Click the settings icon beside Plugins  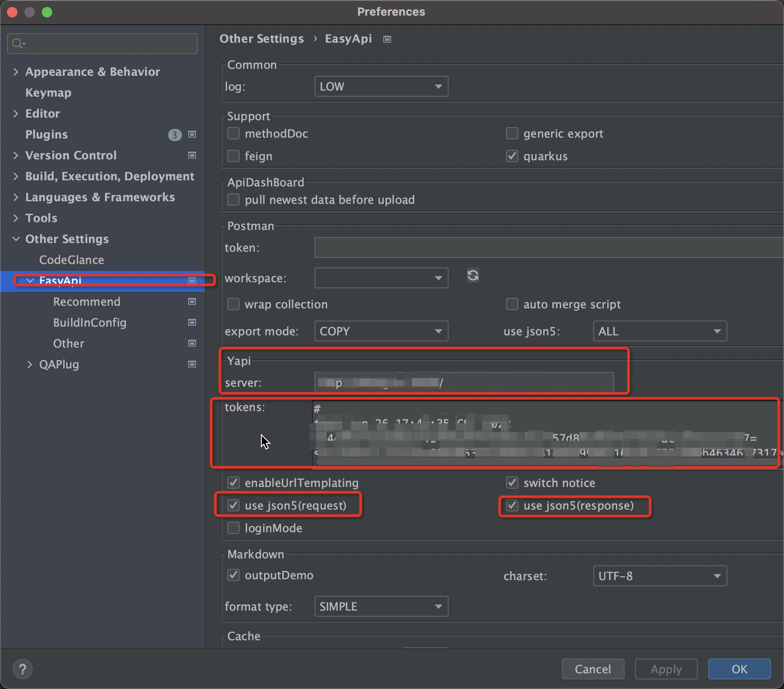coord(192,135)
